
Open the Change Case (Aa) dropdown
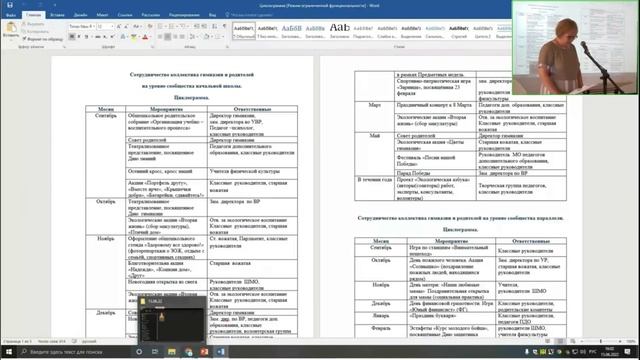pyautogui.click(x=138, y=27)
